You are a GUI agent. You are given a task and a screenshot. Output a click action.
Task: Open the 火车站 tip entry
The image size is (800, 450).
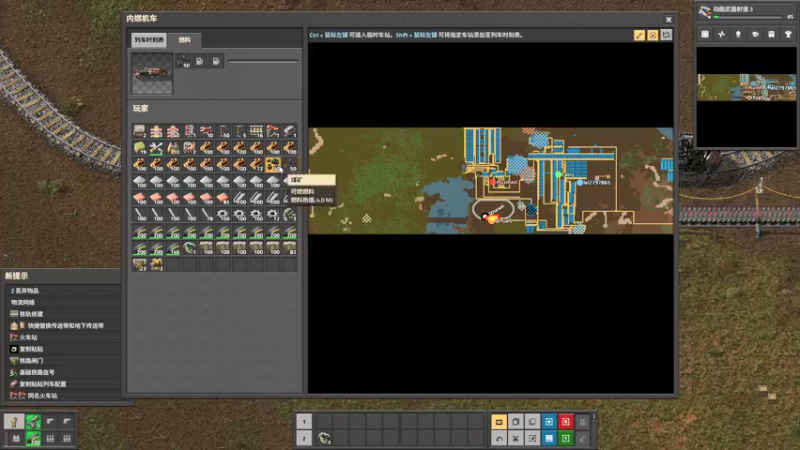pos(63,337)
